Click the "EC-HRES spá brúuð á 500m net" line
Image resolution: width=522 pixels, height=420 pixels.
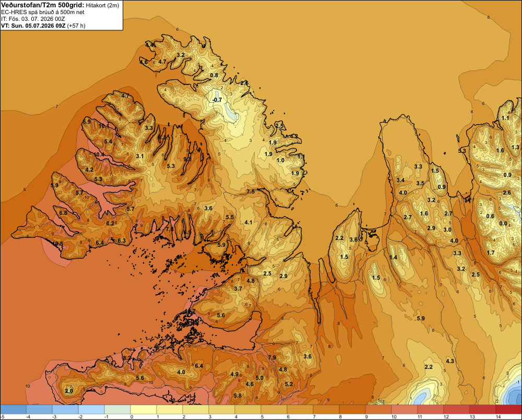[x=43, y=12]
